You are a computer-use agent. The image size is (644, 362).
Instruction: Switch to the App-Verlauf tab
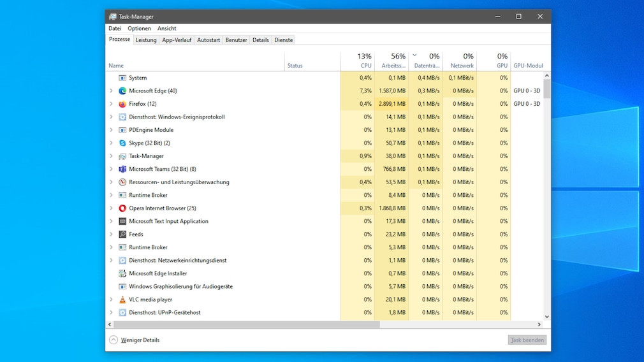(x=177, y=40)
